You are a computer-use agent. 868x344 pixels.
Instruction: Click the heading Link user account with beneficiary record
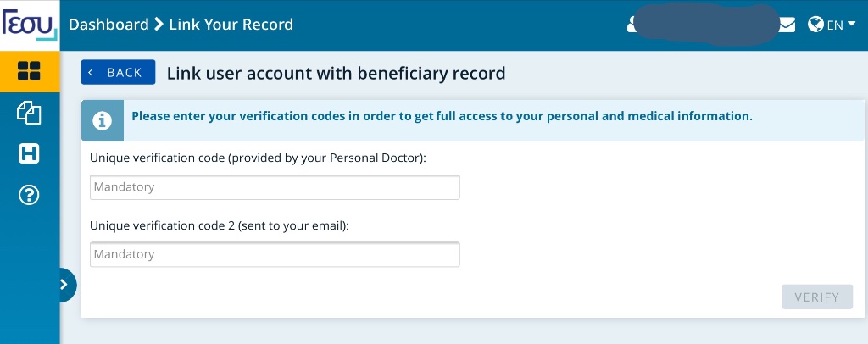[x=336, y=73]
